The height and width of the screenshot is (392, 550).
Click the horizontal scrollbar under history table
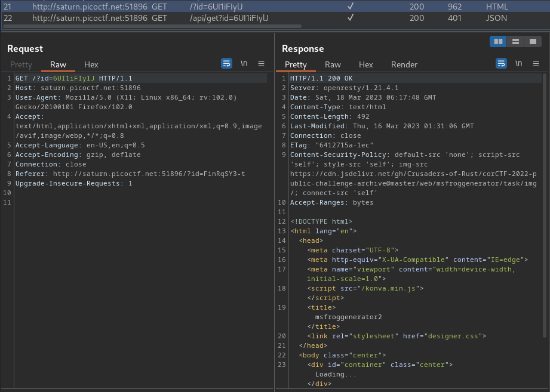[152, 26]
